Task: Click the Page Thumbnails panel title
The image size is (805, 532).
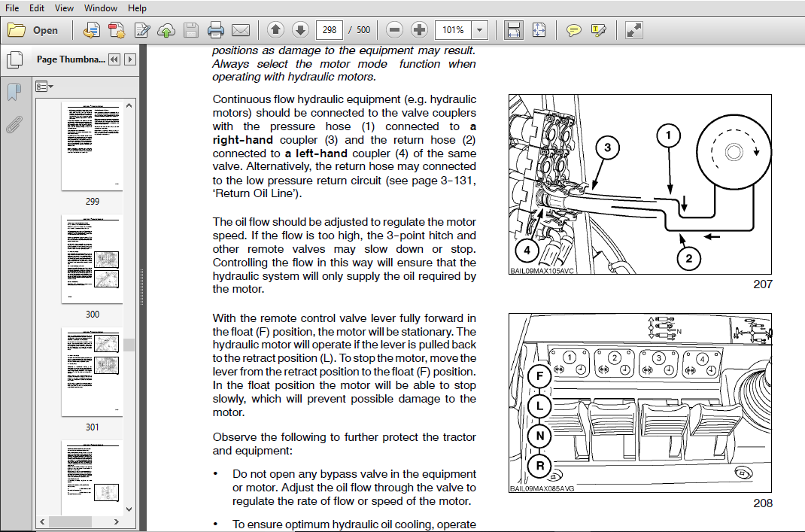Action: tap(71, 59)
